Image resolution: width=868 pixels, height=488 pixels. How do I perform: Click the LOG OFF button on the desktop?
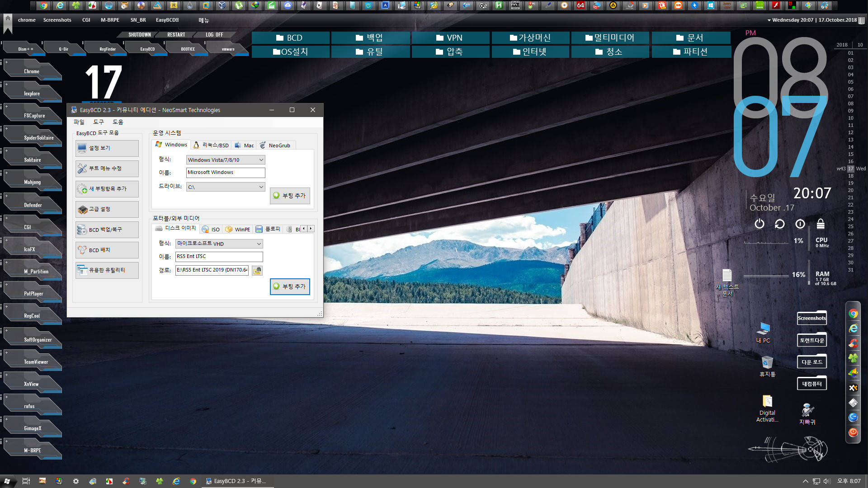click(214, 35)
